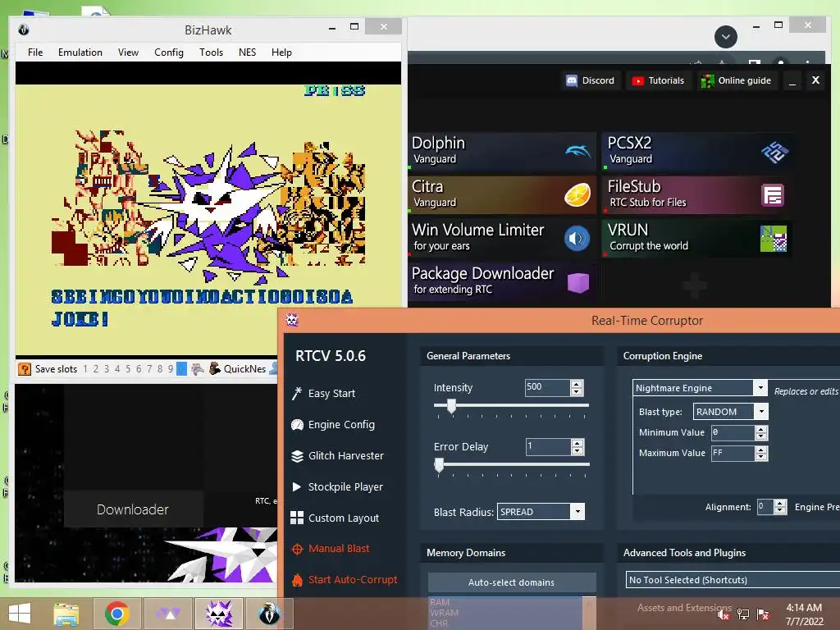Expand the Blast type RANDOM dropdown
This screenshot has width=840, height=630.
(x=760, y=412)
